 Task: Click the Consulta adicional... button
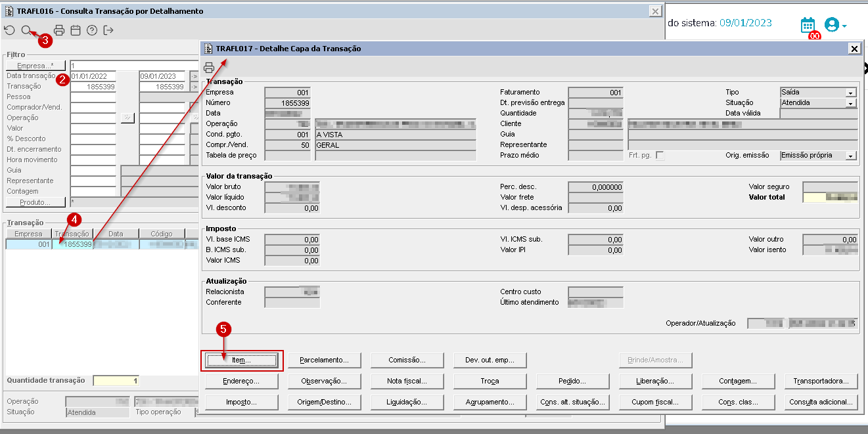(821, 402)
